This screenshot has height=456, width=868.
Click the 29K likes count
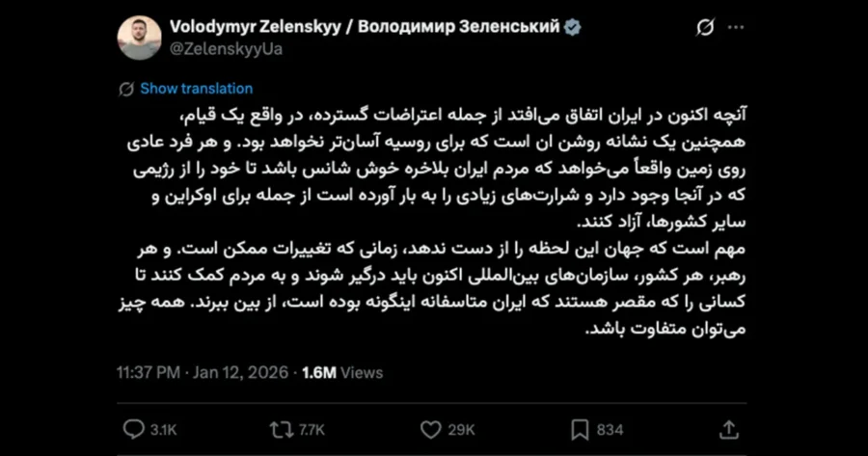(462, 430)
